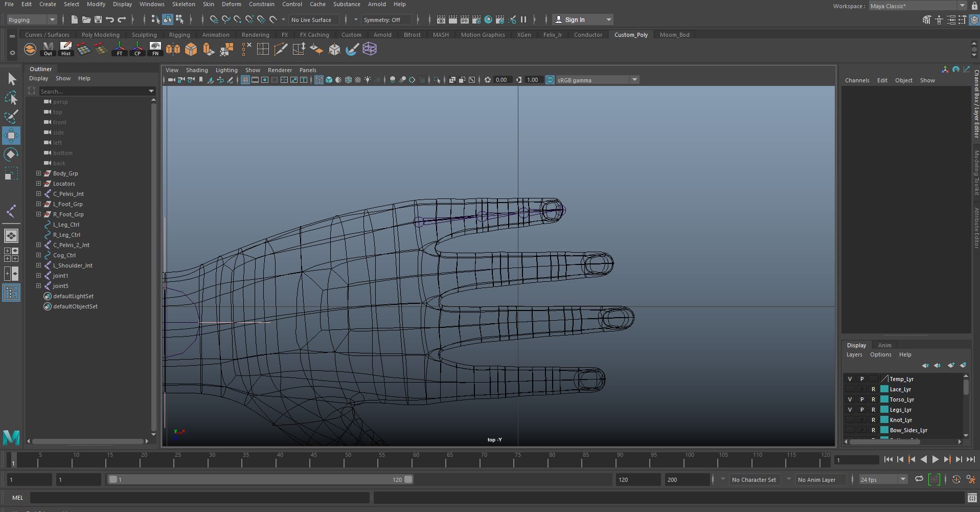This screenshot has width=980, height=512.
Task: Expand the Body_Grp node in Outliner
Action: point(38,173)
